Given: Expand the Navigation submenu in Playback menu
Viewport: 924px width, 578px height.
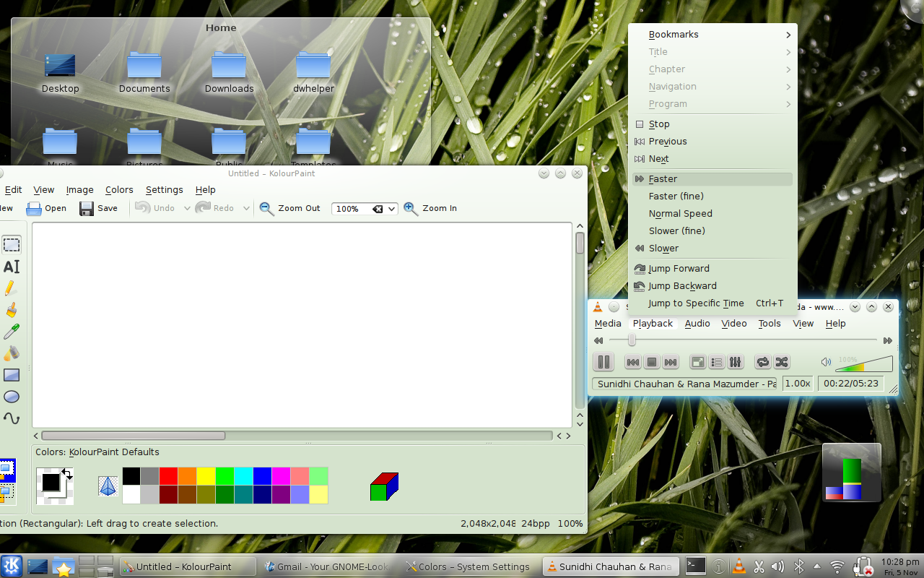Looking at the screenshot, I should click(712, 87).
